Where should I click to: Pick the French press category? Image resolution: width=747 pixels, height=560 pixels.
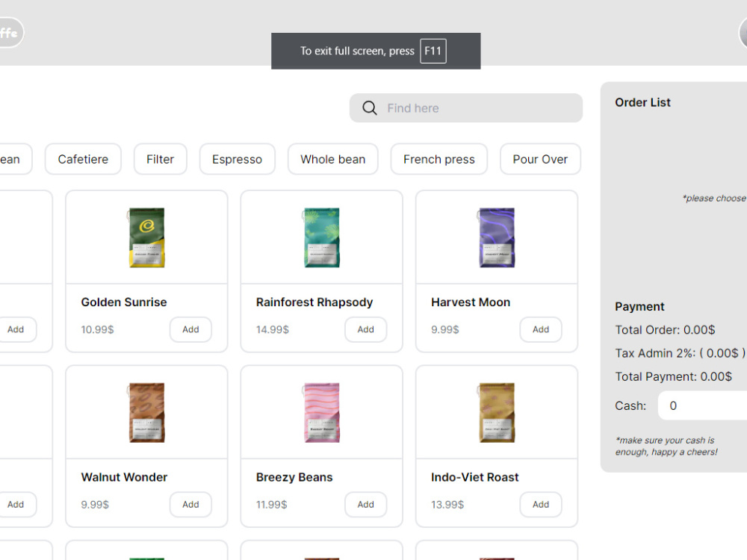point(438,159)
